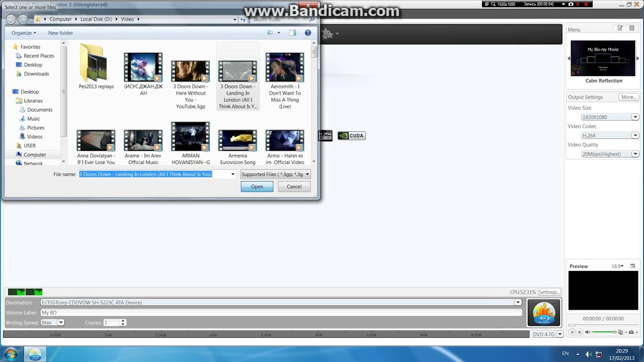Open Pes2013 replays folder
The image size is (644, 362).
(x=96, y=67)
